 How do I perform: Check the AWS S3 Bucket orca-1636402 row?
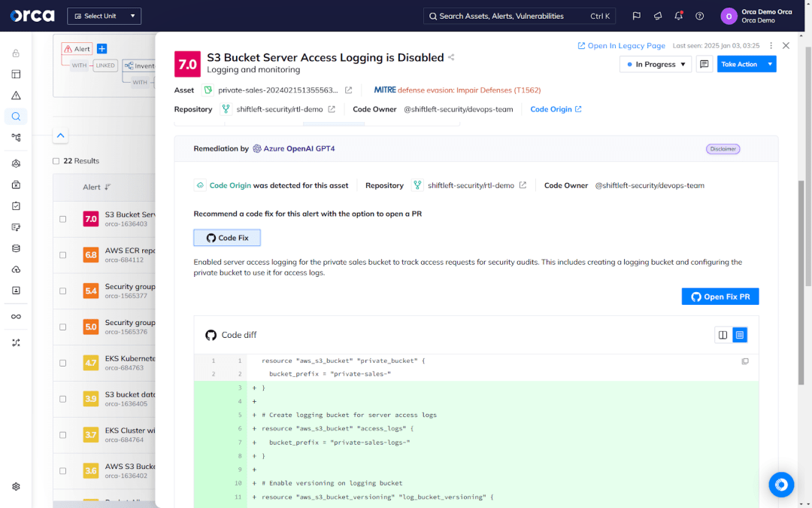tap(62, 471)
